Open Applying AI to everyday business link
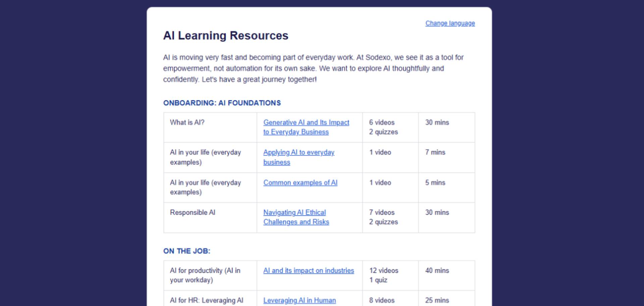The height and width of the screenshot is (306, 644). coord(299,157)
